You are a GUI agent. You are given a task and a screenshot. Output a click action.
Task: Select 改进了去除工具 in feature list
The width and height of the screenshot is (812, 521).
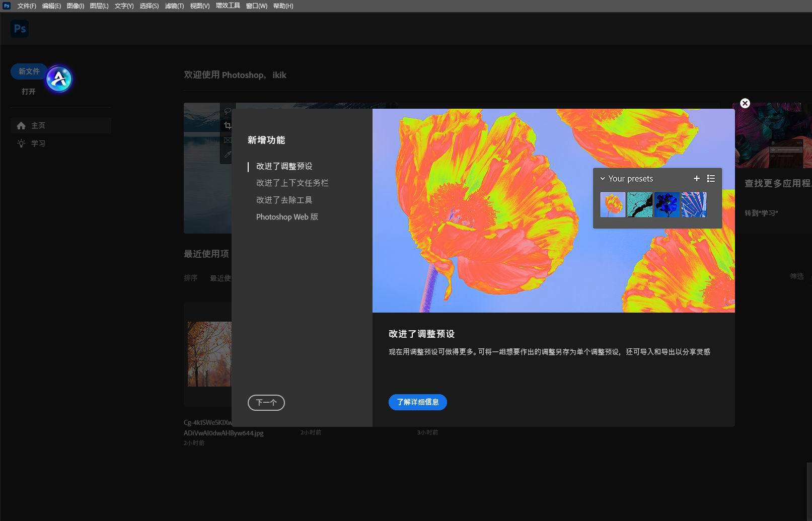[x=284, y=200]
